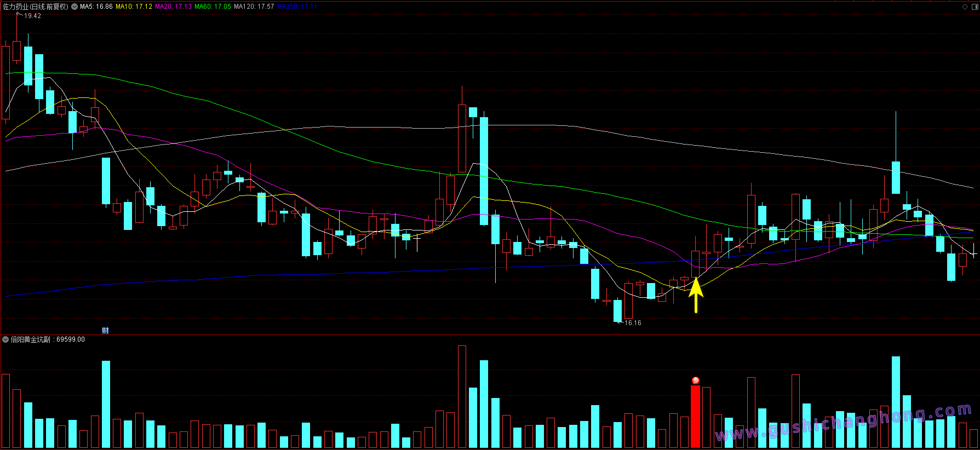This screenshot has height=450, width=980.
Task: Toggle the side panel icon at top right
Action: (x=975, y=7)
